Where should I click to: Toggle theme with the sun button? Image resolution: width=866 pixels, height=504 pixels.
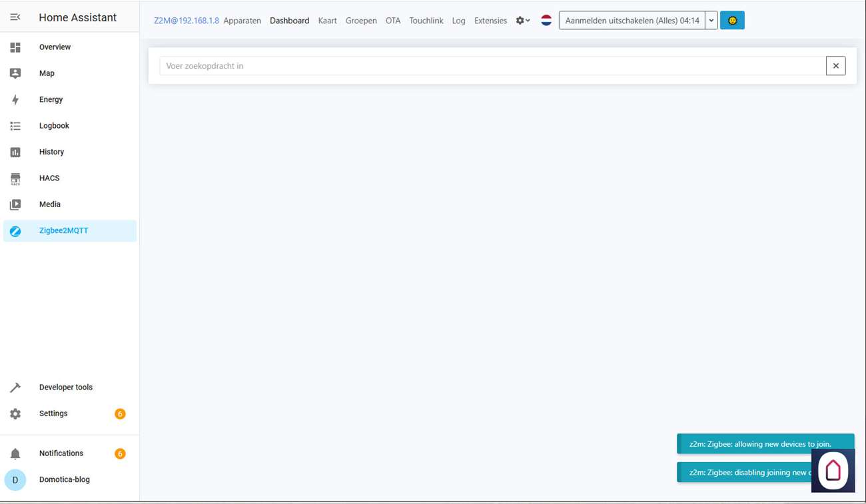coord(732,21)
